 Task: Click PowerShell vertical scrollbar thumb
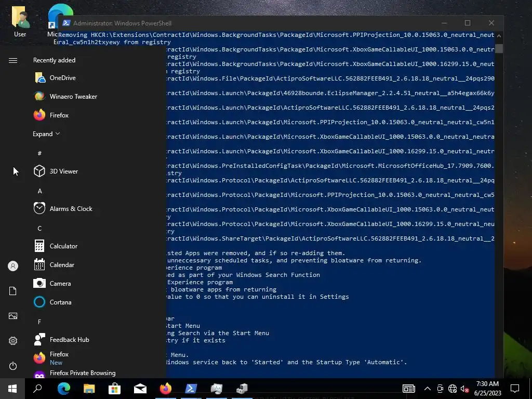click(x=498, y=48)
